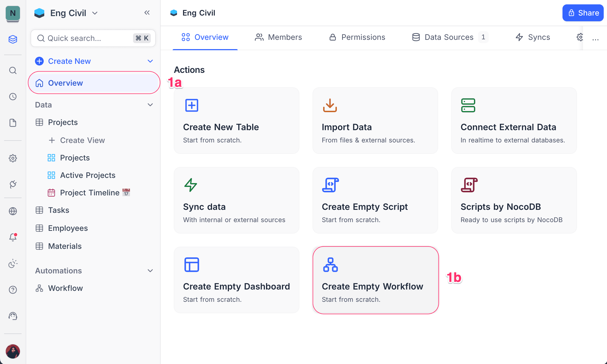Open the Import Data action card

375,121
